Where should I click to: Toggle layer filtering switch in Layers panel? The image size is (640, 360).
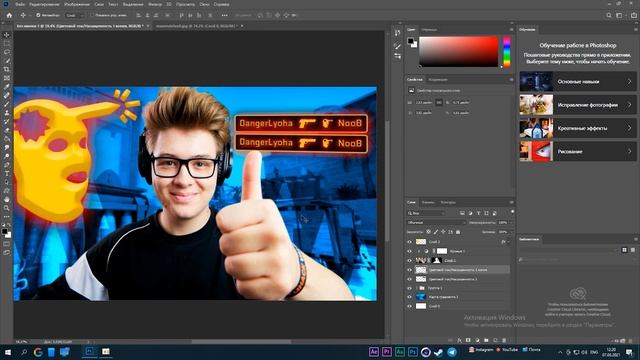(512, 212)
